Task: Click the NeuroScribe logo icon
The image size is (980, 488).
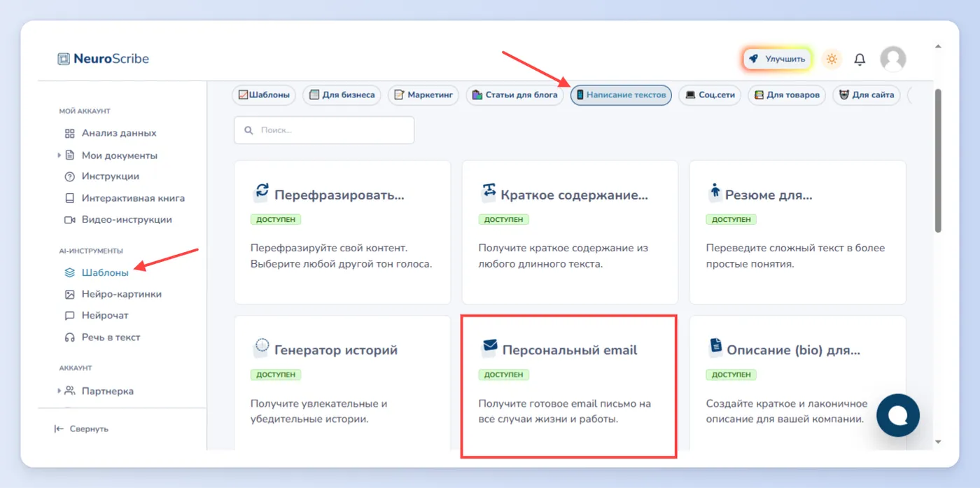Action: coord(64,59)
